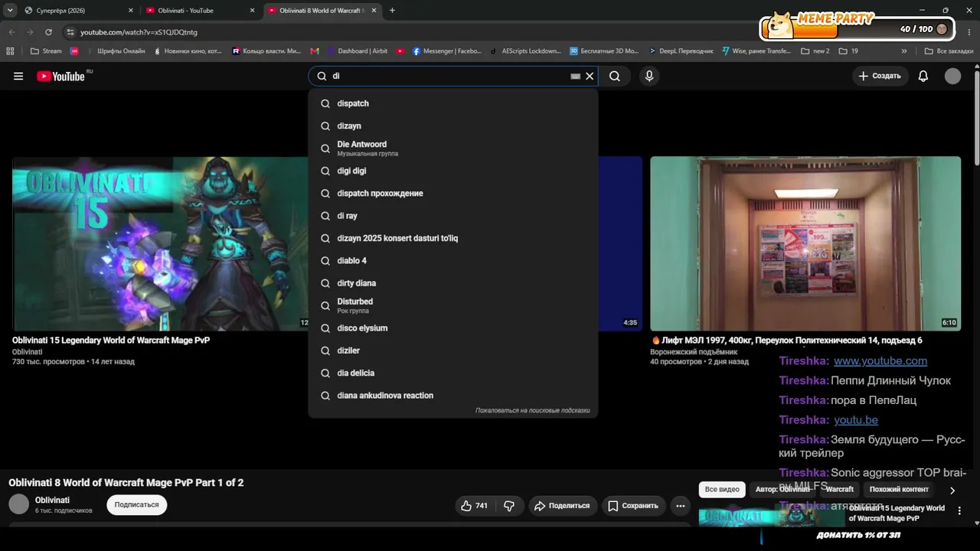This screenshot has height=551, width=980.
Task: Pick the 'Disturbed' rock group suggestion
Action: tap(453, 305)
